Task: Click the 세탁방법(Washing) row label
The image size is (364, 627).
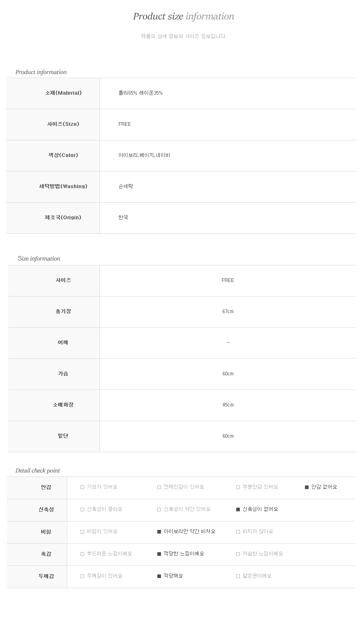Action: [x=63, y=186]
